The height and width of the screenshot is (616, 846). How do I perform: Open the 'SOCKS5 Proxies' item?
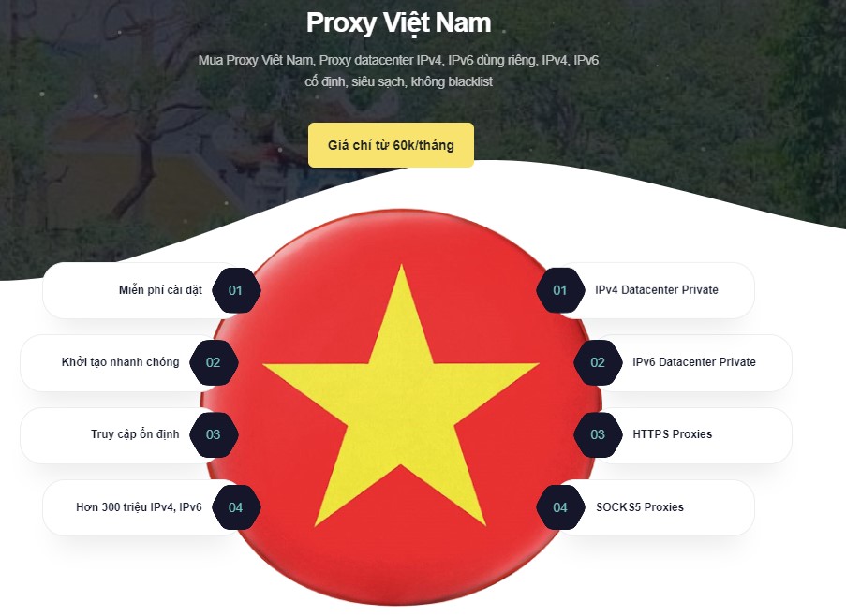coord(656,507)
